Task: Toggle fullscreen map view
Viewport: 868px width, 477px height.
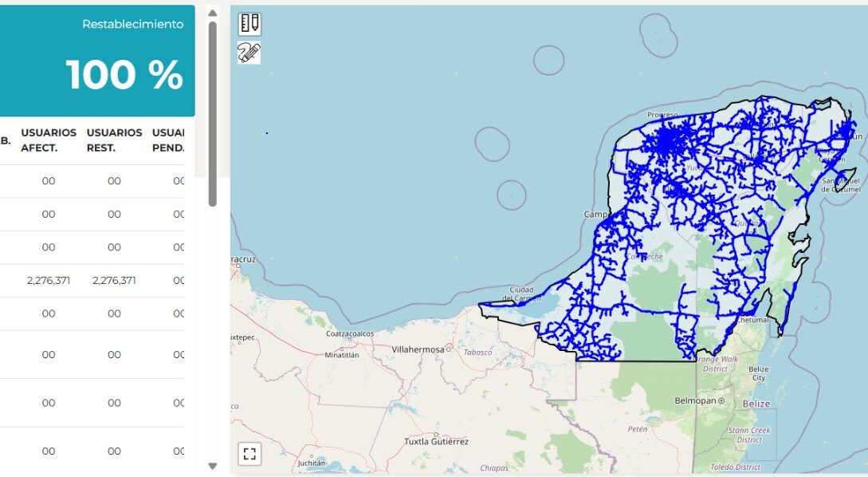Action: (x=249, y=454)
